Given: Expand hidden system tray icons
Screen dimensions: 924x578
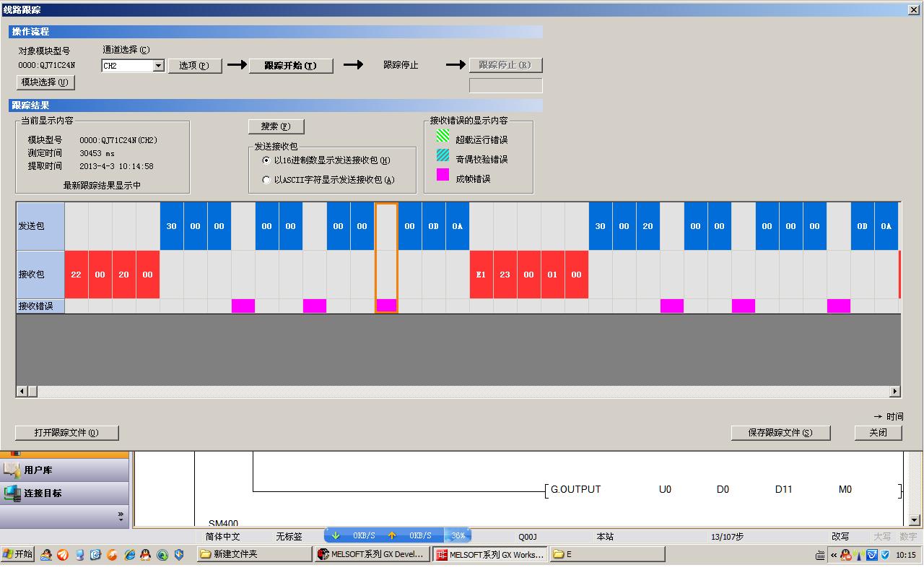Looking at the screenshot, I should 834,556.
